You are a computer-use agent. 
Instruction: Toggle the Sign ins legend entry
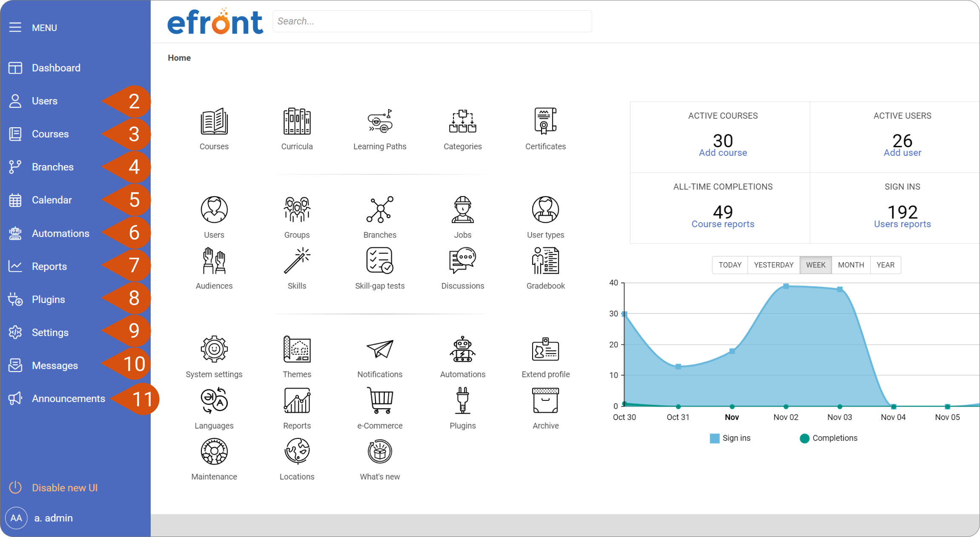(730, 438)
